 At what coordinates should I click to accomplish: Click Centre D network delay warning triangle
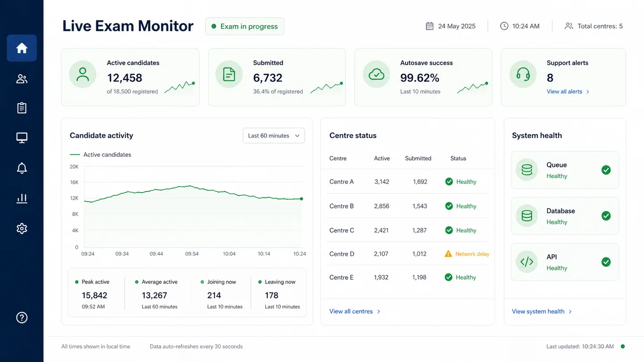pyautogui.click(x=448, y=254)
